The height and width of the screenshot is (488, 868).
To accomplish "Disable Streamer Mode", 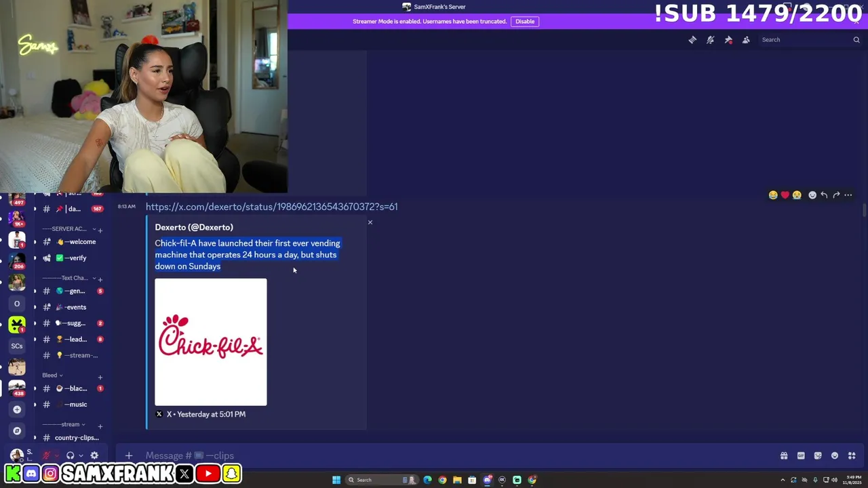I will pyautogui.click(x=525, y=22).
